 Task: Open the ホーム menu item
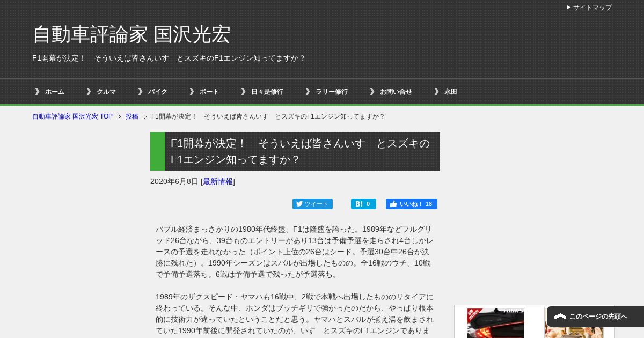54,92
